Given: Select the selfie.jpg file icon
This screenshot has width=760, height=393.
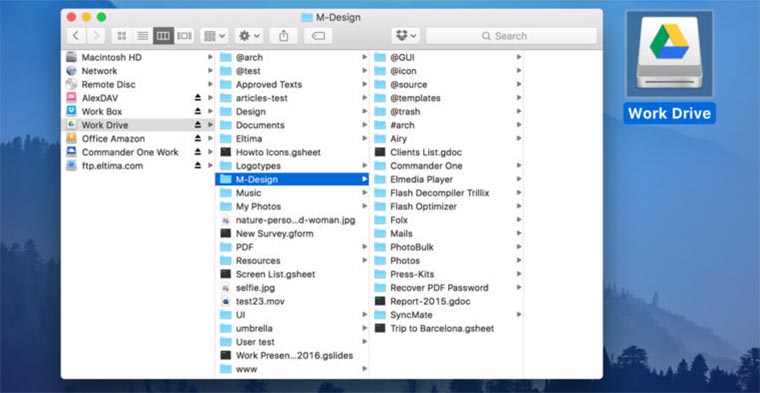Looking at the screenshot, I should [225, 288].
